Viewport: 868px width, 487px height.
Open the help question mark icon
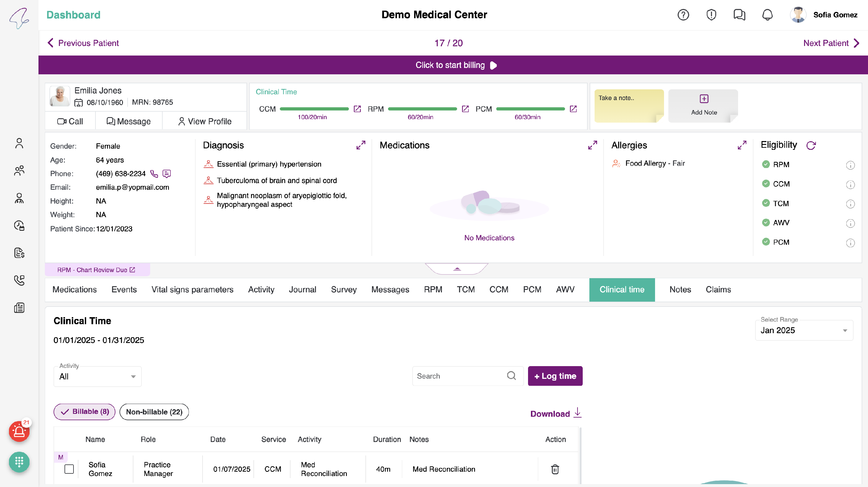683,15
